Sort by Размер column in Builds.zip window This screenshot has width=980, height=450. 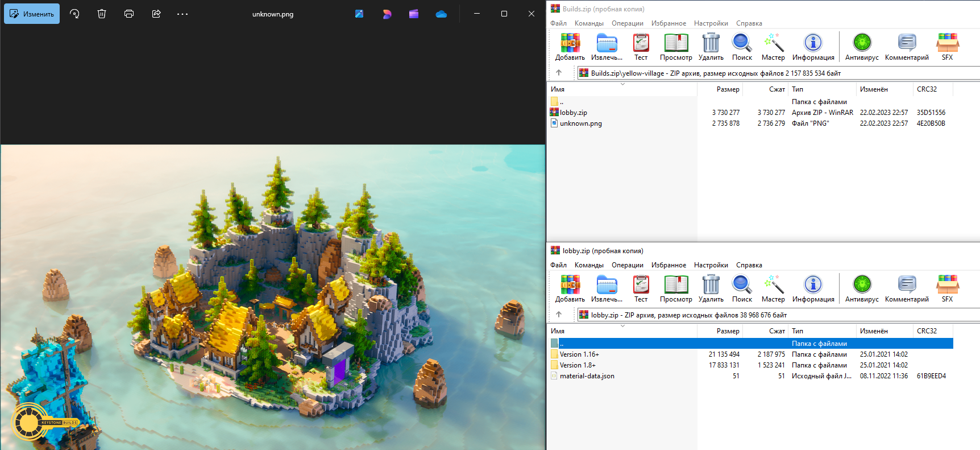[x=720, y=89]
